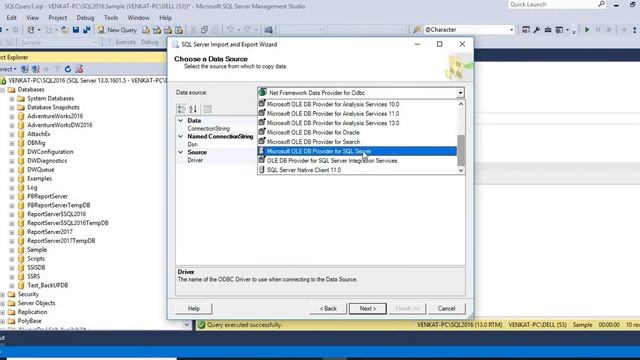The height and width of the screenshot is (360, 640).
Task: Click the provider list scroll down arrow
Action: click(x=461, y=170)
